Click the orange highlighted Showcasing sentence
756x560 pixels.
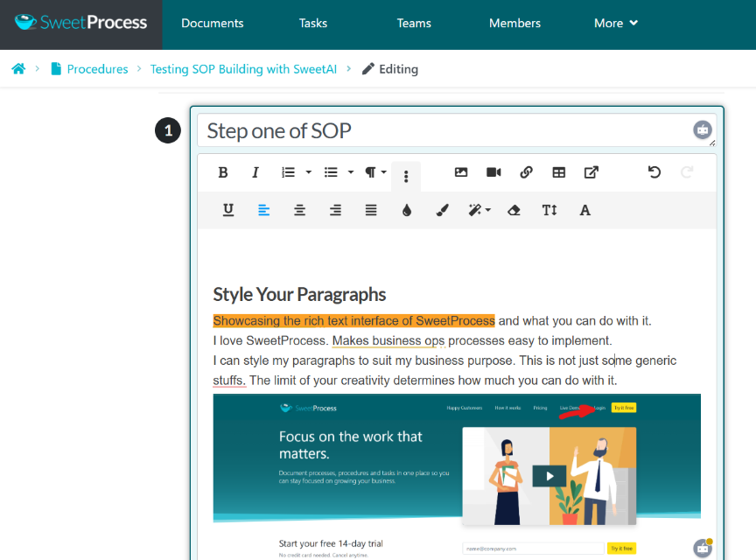pos(353,321)
